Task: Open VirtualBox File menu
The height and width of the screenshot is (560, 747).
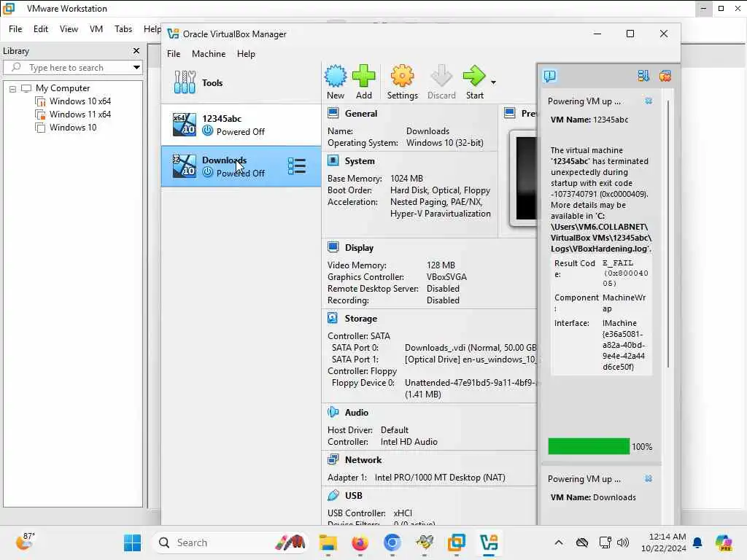Action: (174, 54)
